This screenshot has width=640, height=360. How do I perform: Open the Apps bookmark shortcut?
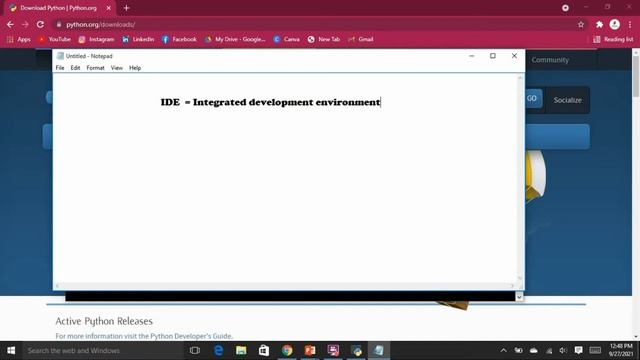pos(19,39)
